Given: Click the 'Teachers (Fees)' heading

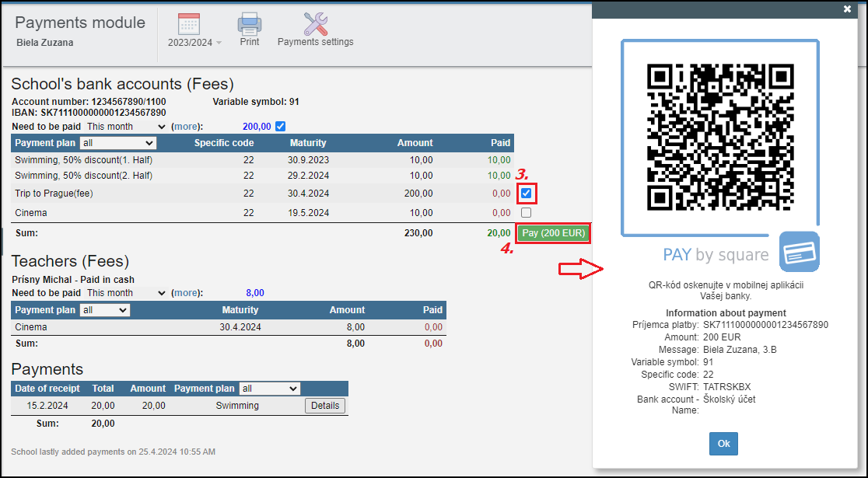Looking at the screenshot, I should (70, 261).
